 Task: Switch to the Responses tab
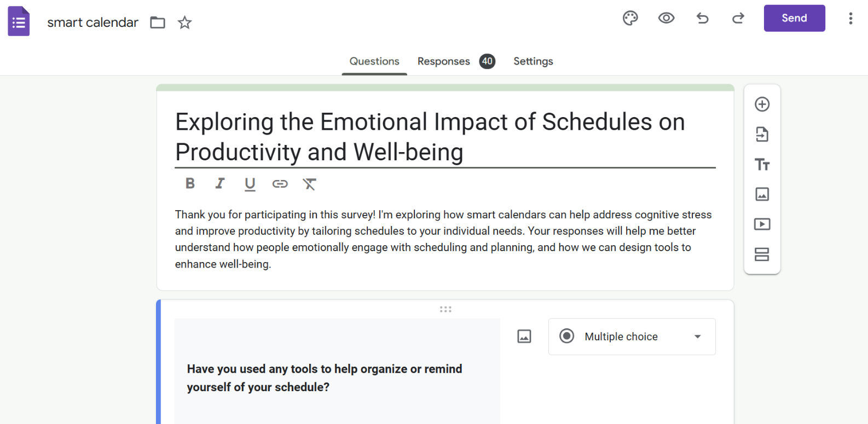pos(456,61)
